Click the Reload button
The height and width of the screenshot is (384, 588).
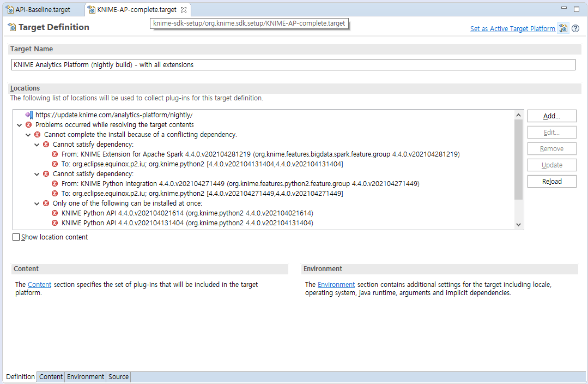551,181
